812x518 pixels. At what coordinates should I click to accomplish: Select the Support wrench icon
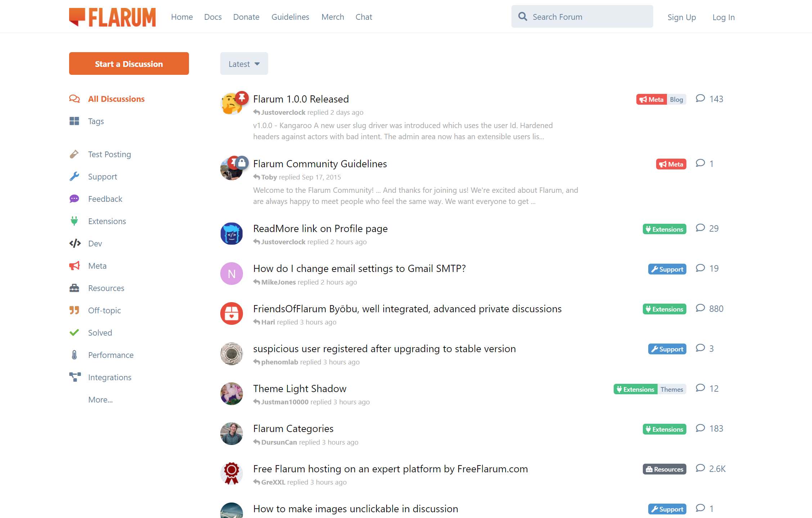(74, 176)
